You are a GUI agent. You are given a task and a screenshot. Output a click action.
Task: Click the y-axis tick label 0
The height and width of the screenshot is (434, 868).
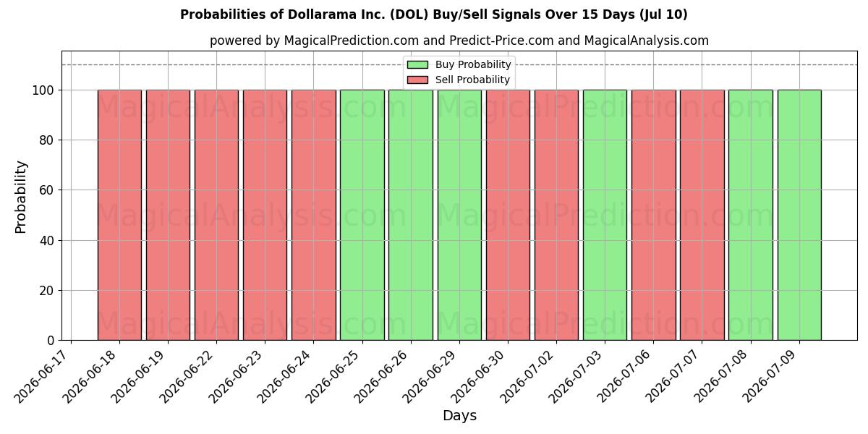[x=52, y=341]
